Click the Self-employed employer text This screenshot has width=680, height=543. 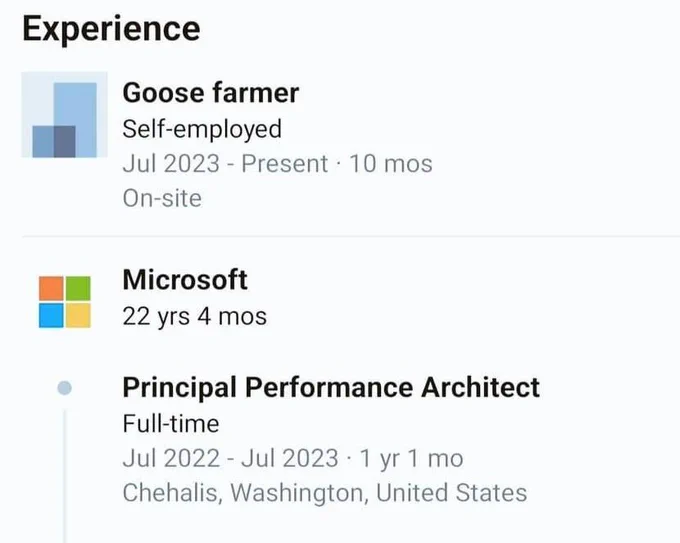202,128
